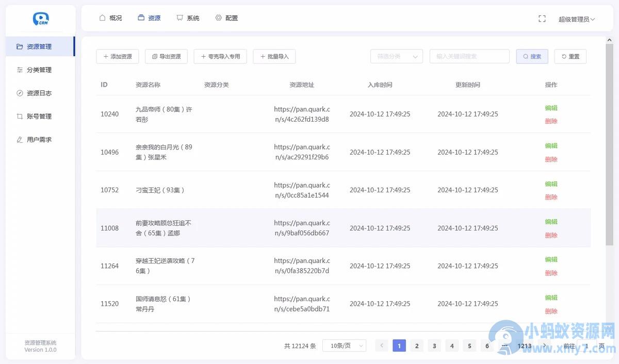The width and height of the screenshot is (619, 364).
Task: Go to page 5
Action: (469, 345)
